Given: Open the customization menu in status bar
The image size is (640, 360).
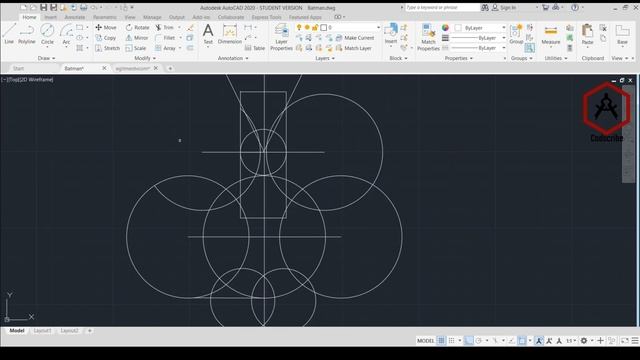Looking at the screenshot, I should [x=635, y=340].
